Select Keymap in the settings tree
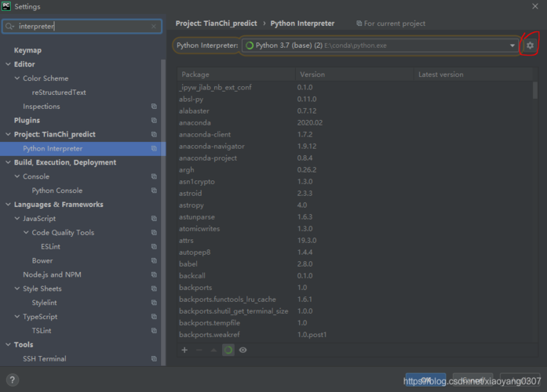Viewport: 547px width, 392px height. (x=27, y=50)
